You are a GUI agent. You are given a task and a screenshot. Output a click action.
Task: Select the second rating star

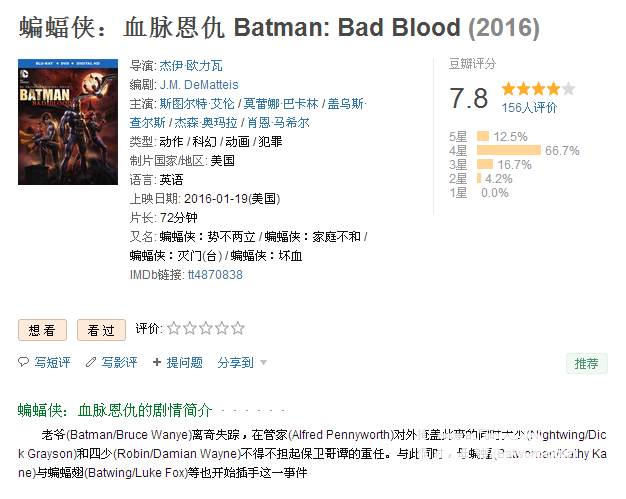coord(190,328)
